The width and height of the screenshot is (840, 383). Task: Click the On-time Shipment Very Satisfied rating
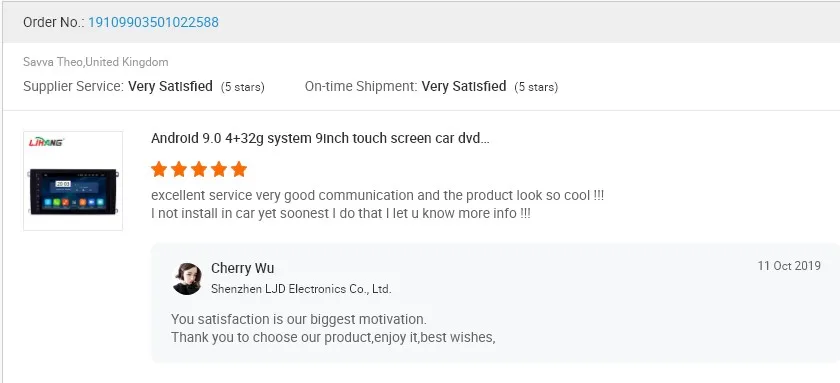(431, 86)
